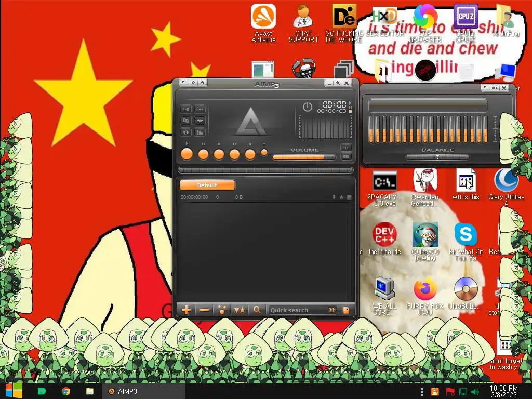Toggle the equalizer OFF button
532x399 pixels.
[x=495, y=88]
